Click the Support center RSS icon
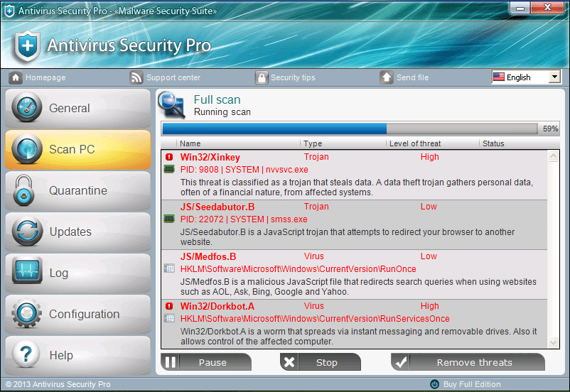 [136, 77]
